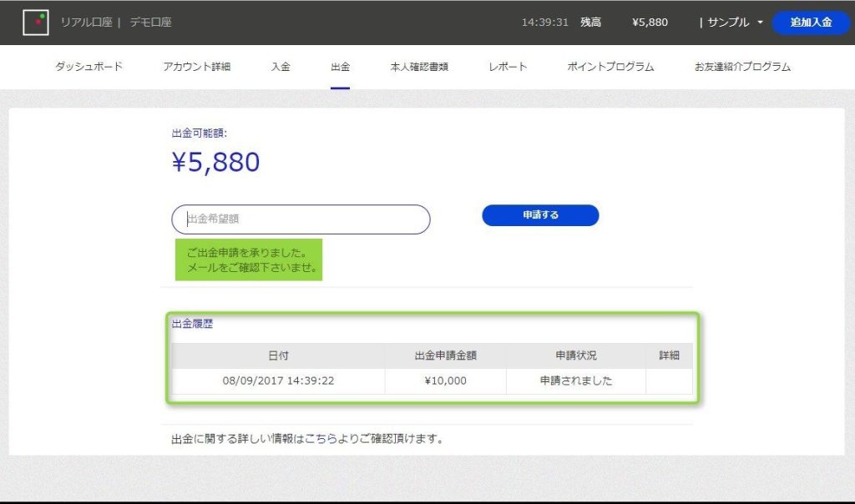Go to アカウント詳細 tab
Viewport: 855px width, 504px height.
point(196,67)
